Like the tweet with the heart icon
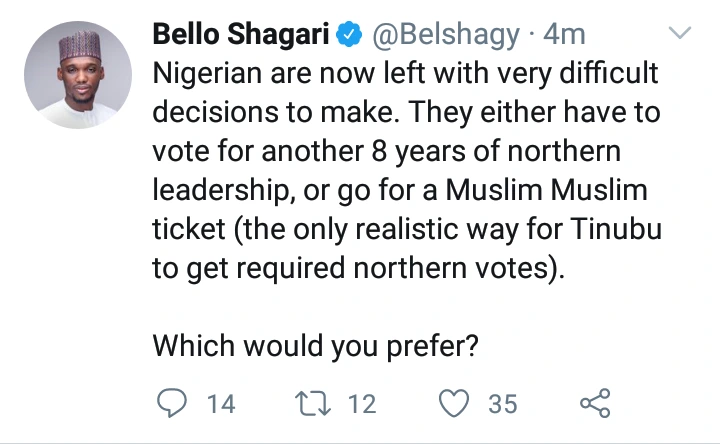720x444 pixels. 455,404
